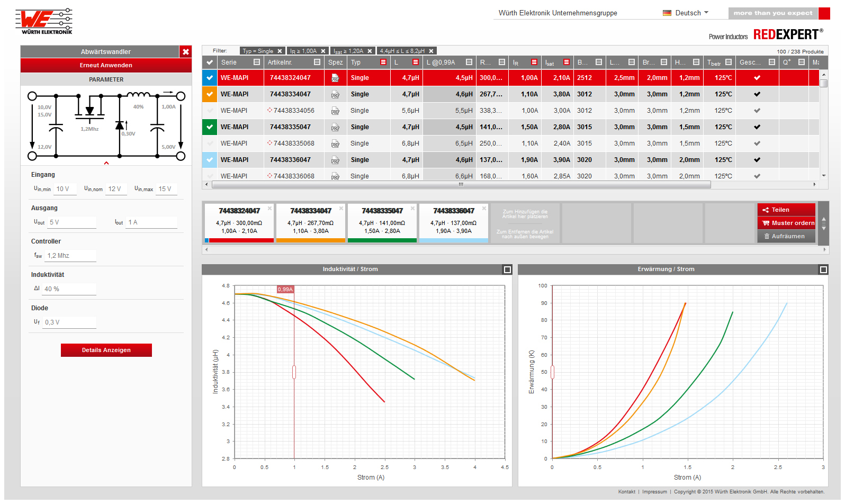Toggle the select-all checkbox in table header
This screenshot has height=504, width=845.
tap(210, 62)
